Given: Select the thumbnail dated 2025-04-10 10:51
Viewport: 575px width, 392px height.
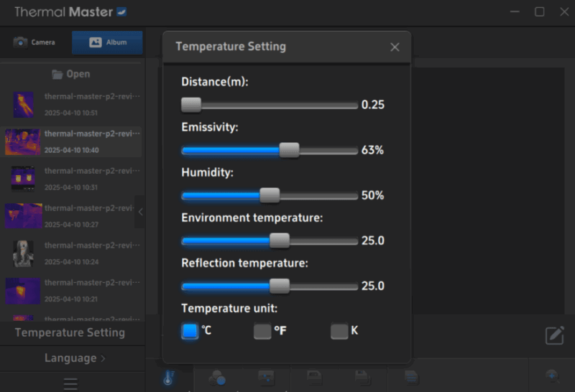Looking at the screenshot, I should pos(24,104).
